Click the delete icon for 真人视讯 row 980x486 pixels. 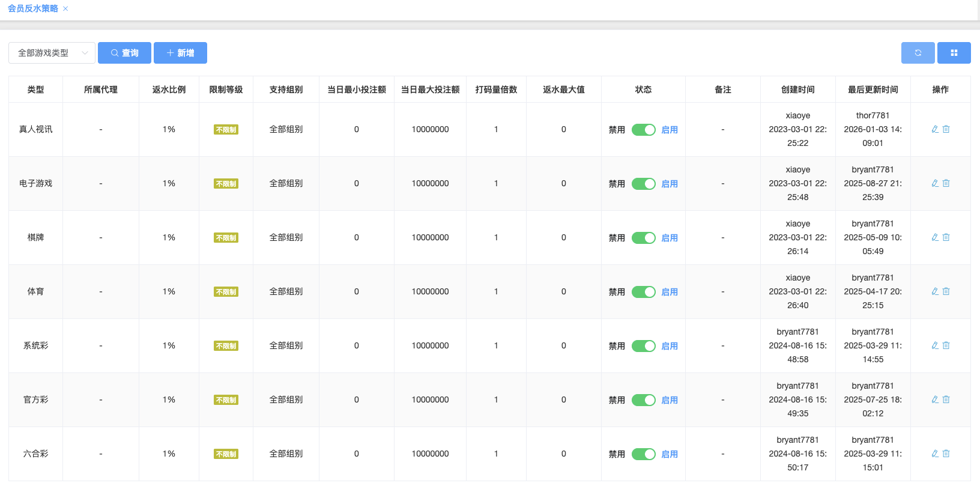(x=946, y=129)
